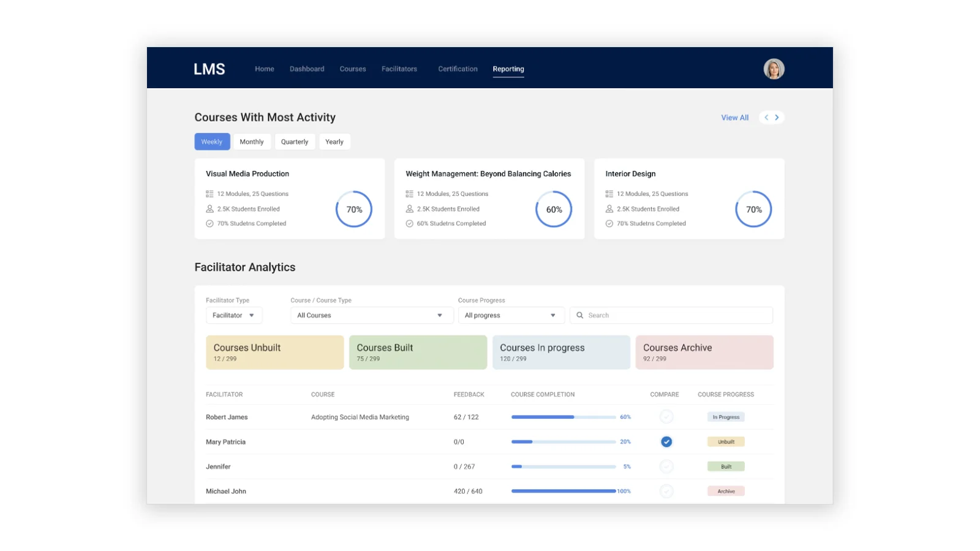980x551 pixels.
Task: Click Robert James 60% completion bar
Action: point(563,417)
